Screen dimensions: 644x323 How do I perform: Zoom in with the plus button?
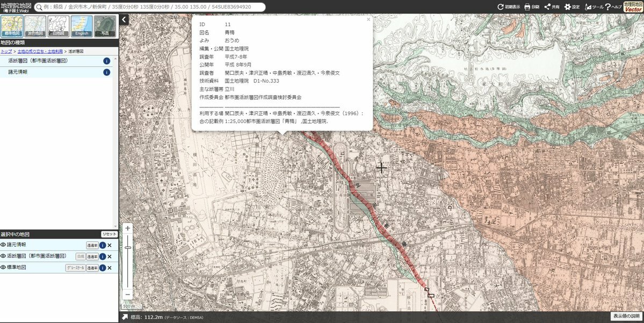click(128, 228)
